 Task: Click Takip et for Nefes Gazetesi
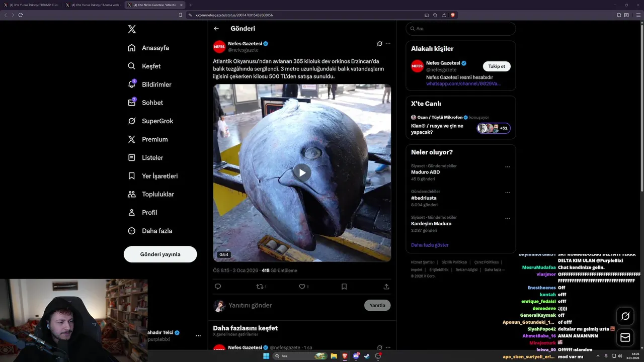tap(497, 66)
